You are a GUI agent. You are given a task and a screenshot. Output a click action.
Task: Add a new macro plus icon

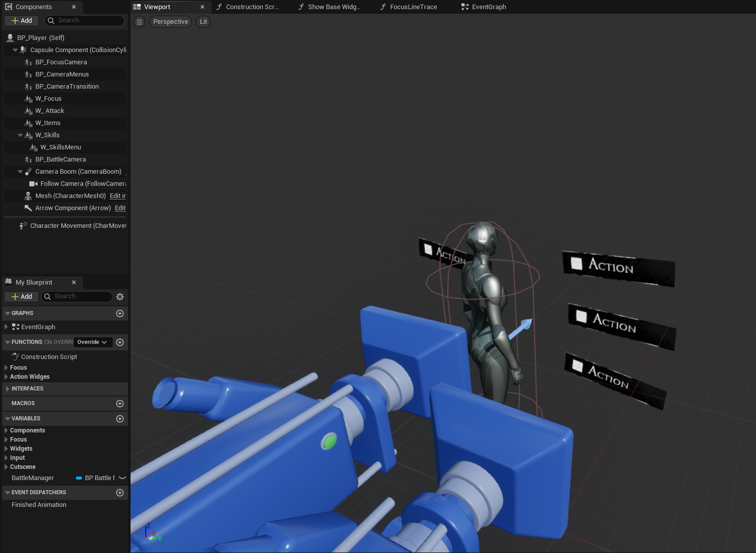tap(120, 404)
